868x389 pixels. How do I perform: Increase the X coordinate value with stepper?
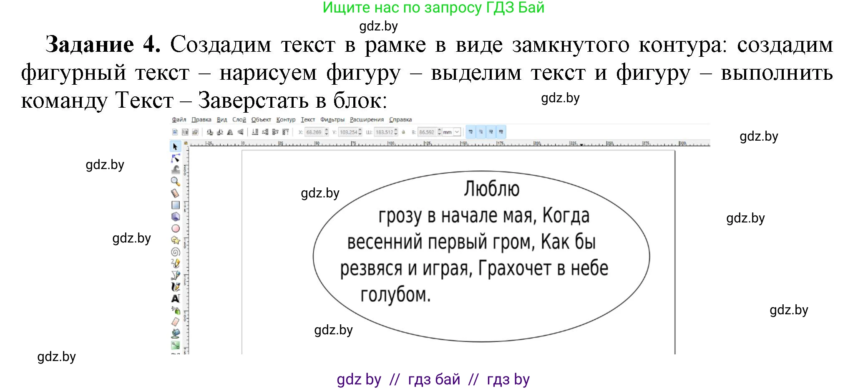(326, 130)
